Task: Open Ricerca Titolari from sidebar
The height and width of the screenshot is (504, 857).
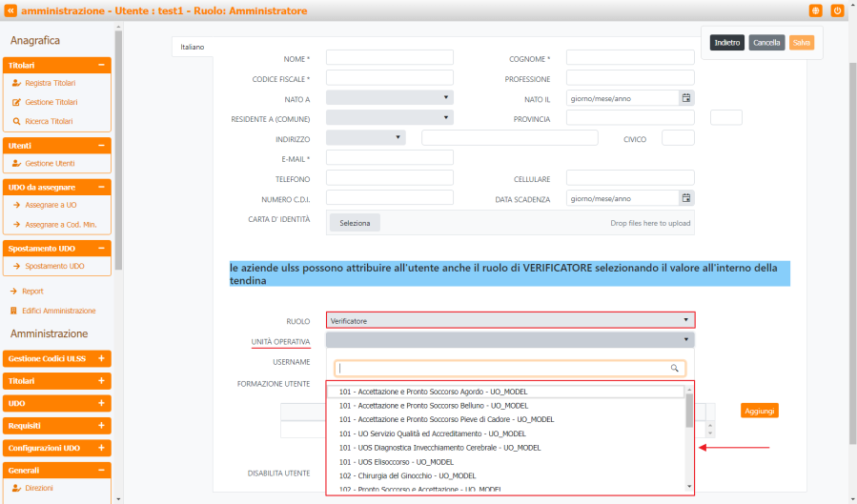Action: coord(48,121)
